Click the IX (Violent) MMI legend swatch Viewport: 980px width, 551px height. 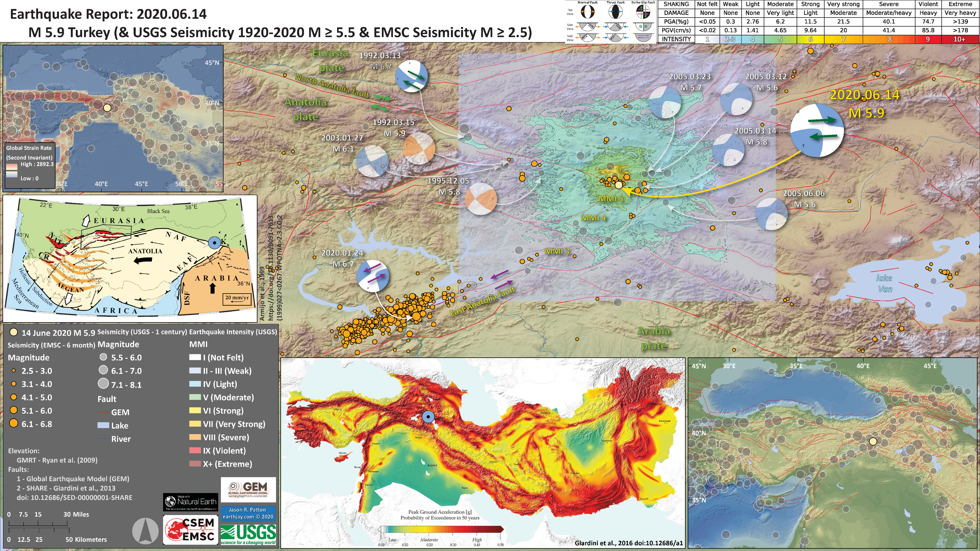click(x=195, y=451)
